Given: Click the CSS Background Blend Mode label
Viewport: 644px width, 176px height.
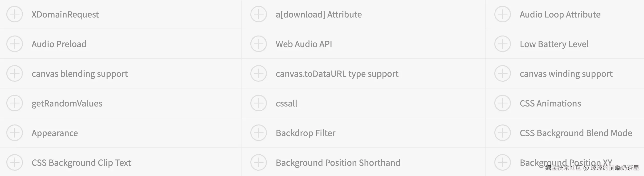Looking at the screenshot, I should tap(576, 133).
